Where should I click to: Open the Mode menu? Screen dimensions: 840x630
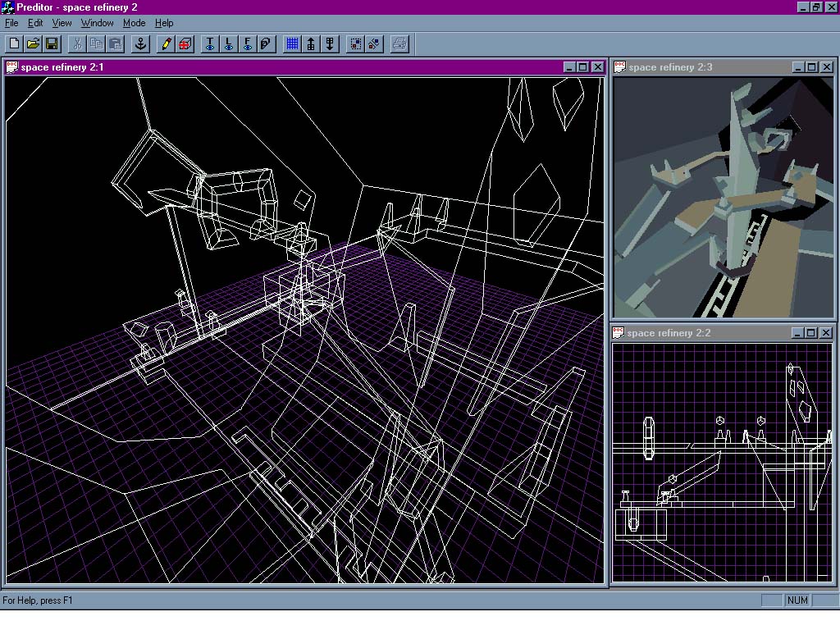click(134, 23)
